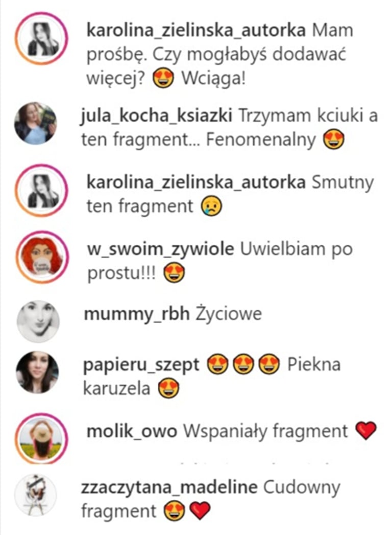Open karolina_zielinska_autorka avatar beside Wciąga comment
Screen dimensions: 392x535
pos(41,38)
